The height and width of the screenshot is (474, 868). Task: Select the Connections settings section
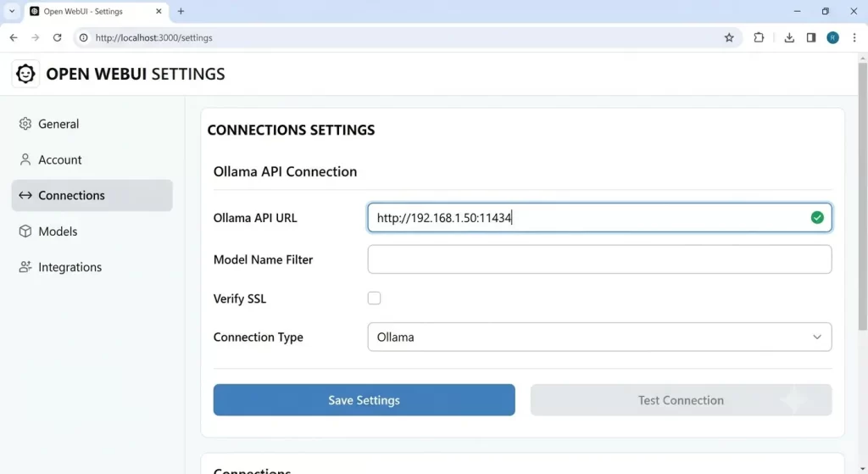(x=92, y=195)
